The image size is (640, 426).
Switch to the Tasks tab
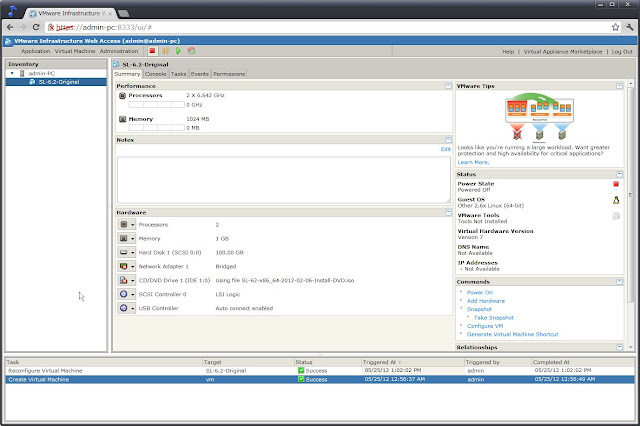[178, 74]
